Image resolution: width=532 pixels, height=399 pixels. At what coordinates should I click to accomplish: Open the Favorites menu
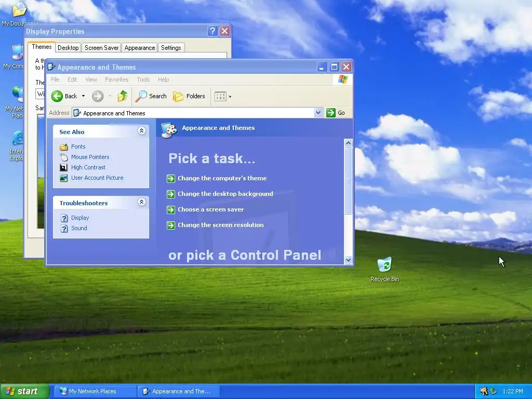click(x=117, y=79)
